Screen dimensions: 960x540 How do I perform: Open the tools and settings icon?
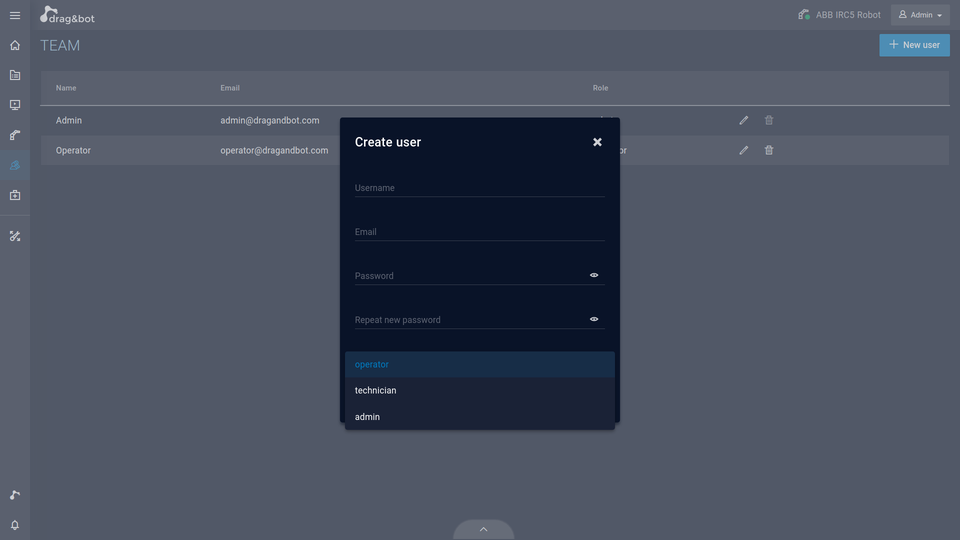click(15, 236)
